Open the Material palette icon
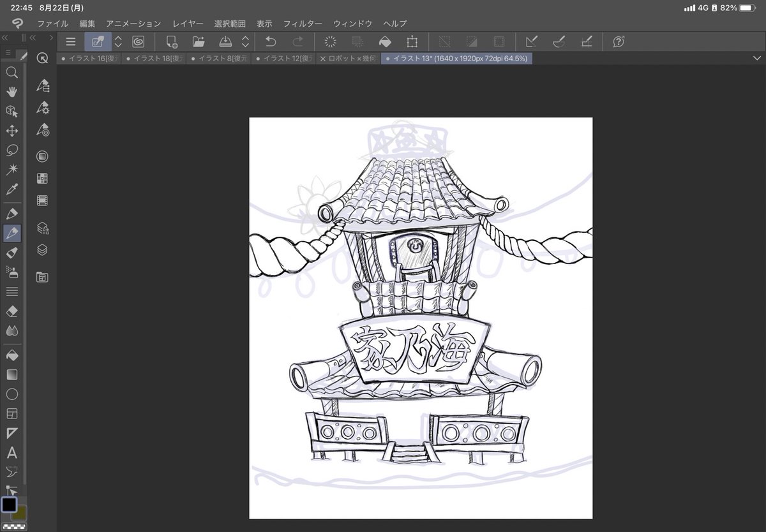This screenshot has width=766, height=532. pyautogui.click(x=42, y=277)
